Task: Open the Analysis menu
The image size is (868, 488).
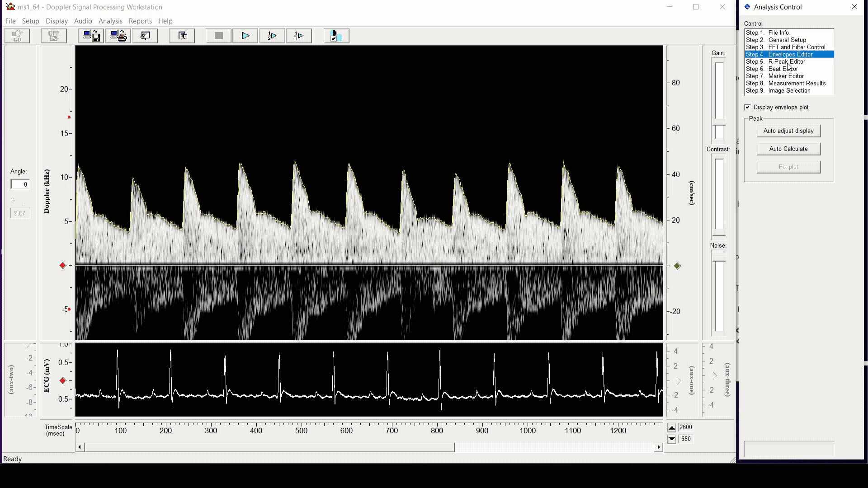Action: coord(110,21)
